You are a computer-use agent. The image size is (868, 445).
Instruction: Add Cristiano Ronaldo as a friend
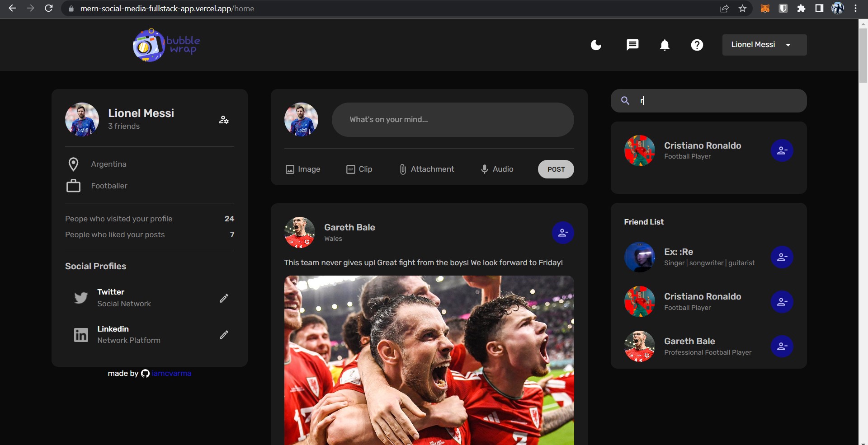pyautogui.click(x=782, y=150)
